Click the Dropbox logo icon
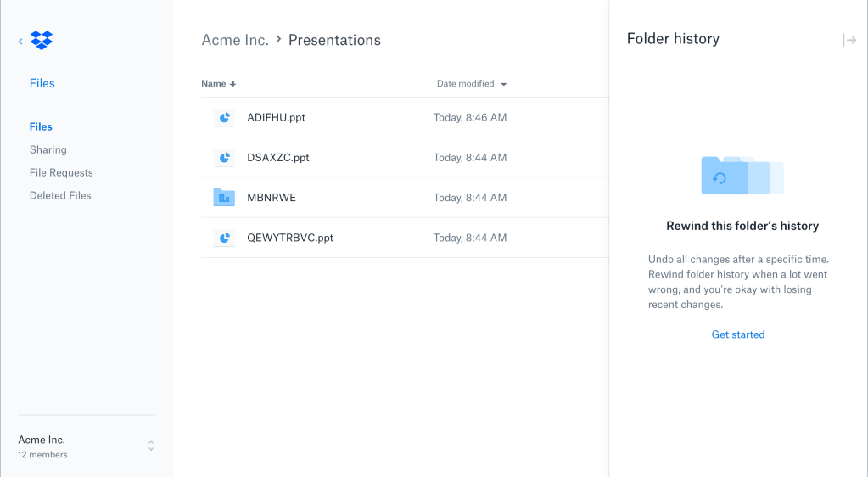 42,40
